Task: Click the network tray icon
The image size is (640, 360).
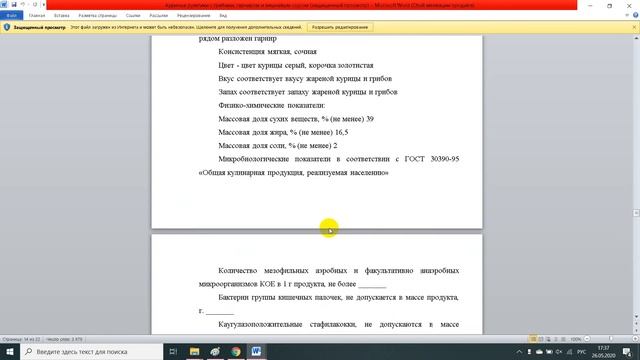Action: tap(569, 352)
